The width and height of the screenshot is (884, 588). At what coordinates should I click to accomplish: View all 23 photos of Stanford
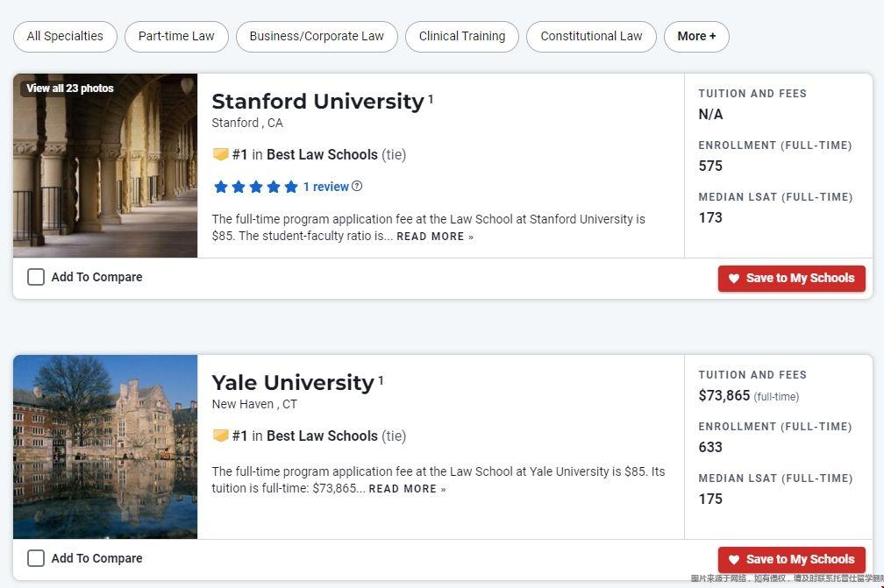pyautogui.click(x=70, y=89)
